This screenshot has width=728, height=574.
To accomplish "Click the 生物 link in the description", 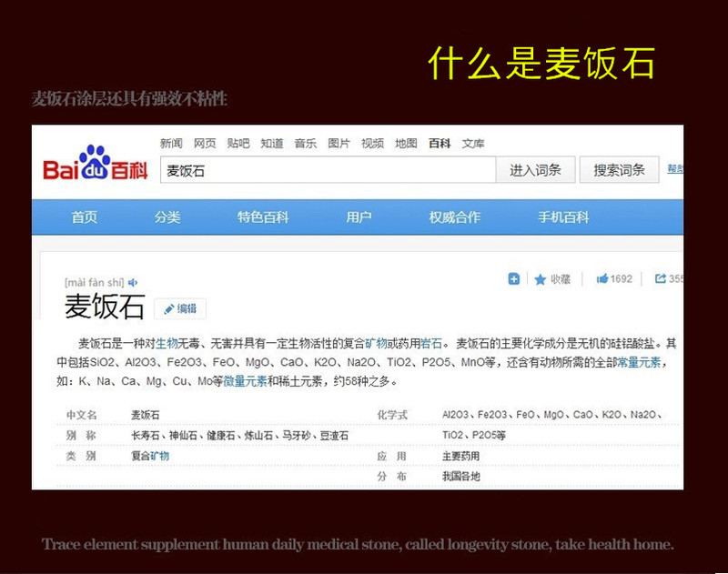I will tap(167, 343).
